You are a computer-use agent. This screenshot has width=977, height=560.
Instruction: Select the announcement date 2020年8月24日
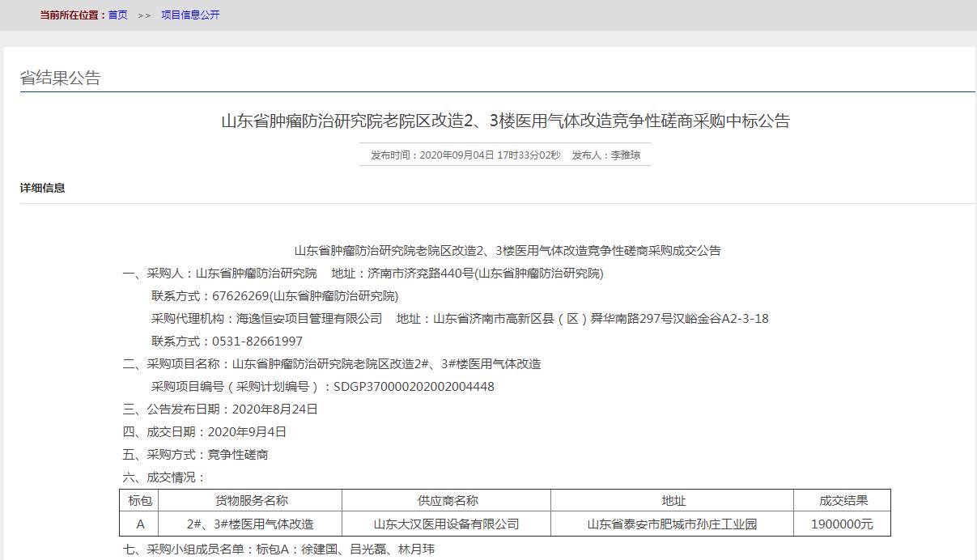coord(275,409)
